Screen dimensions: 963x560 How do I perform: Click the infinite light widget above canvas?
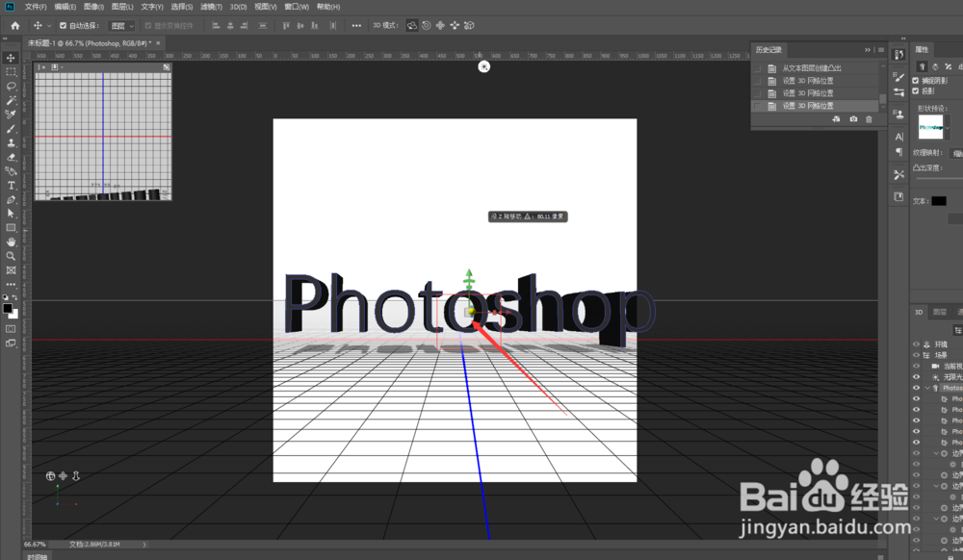coord(484,66)
